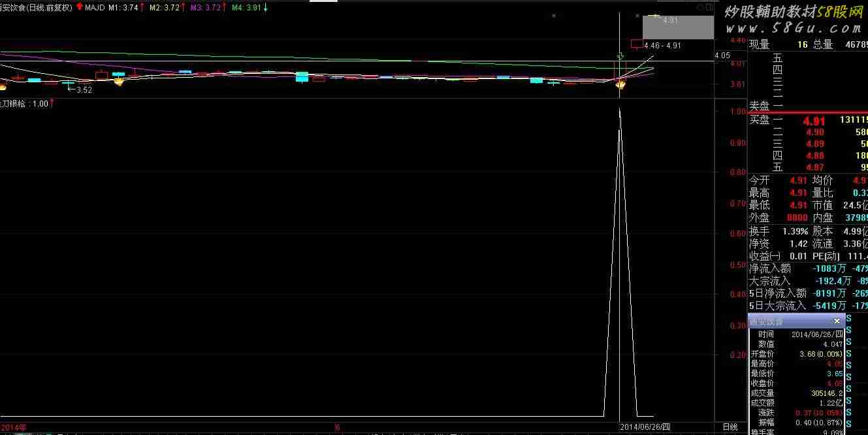This screenshot has width=868, height=435.
Task: Click the M4: 3.81 green average label
Action: point(246,7)
